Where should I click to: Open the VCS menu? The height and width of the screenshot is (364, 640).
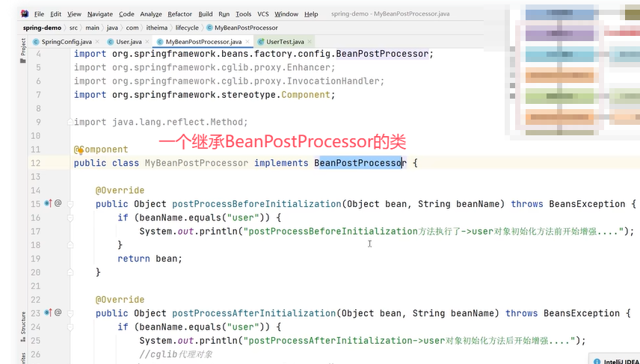(x=263, y=14)
